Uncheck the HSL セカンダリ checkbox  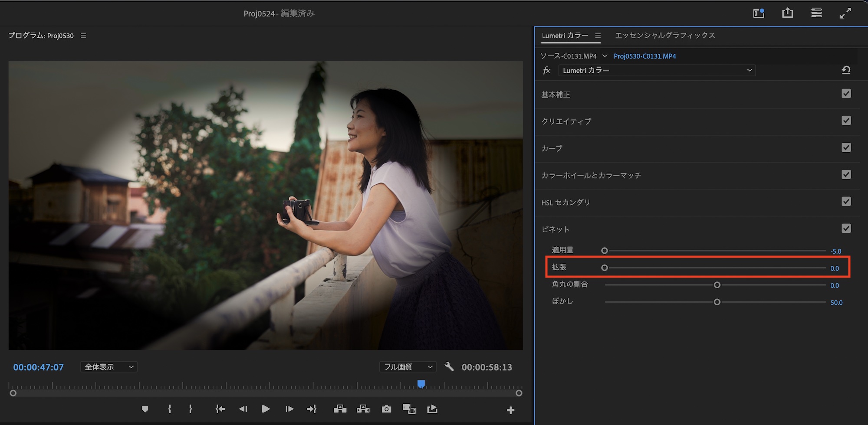(x=846, y=201)
